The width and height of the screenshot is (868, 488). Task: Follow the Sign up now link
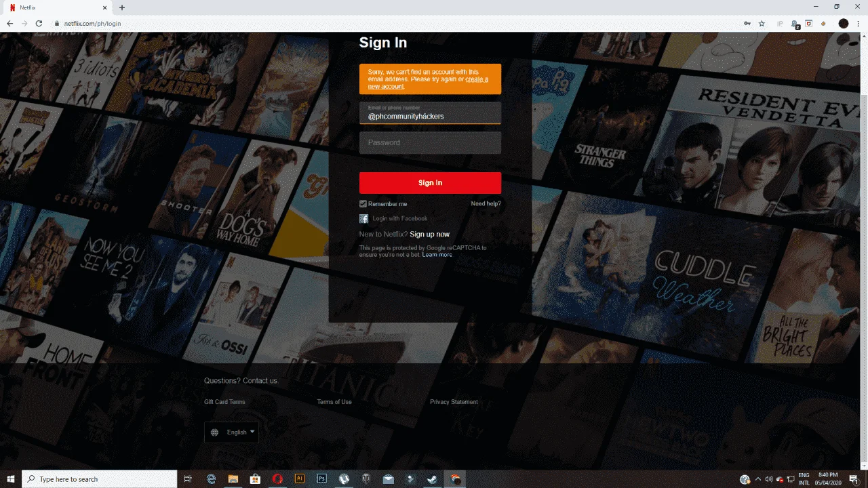click(x=429, y=235)
